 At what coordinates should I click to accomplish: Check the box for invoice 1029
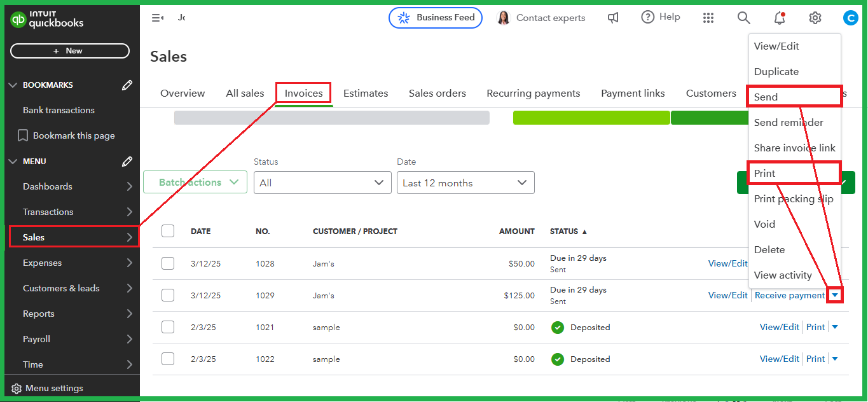point(168,295)
